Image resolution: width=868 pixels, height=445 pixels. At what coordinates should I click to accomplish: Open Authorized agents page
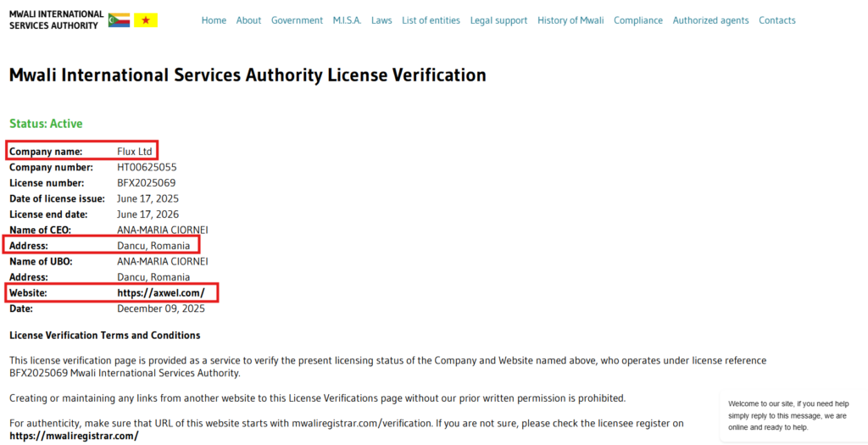tap(711, 20)
